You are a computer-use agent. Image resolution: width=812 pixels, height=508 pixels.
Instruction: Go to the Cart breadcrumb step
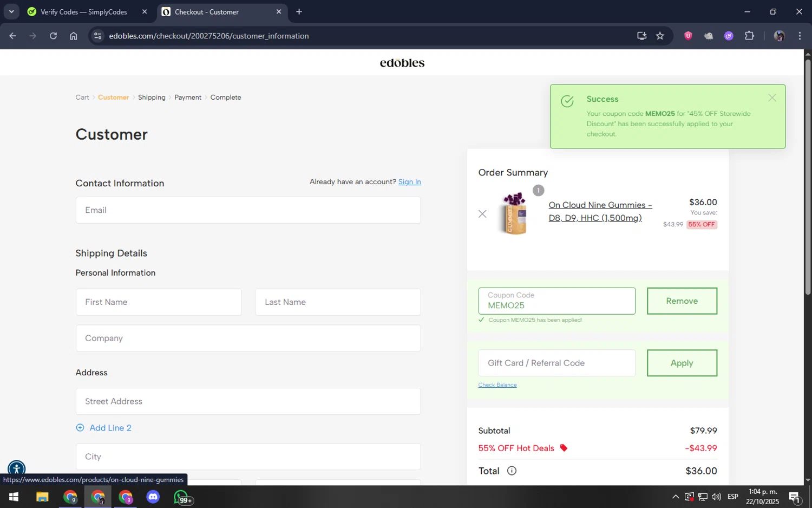pos(82,97)
